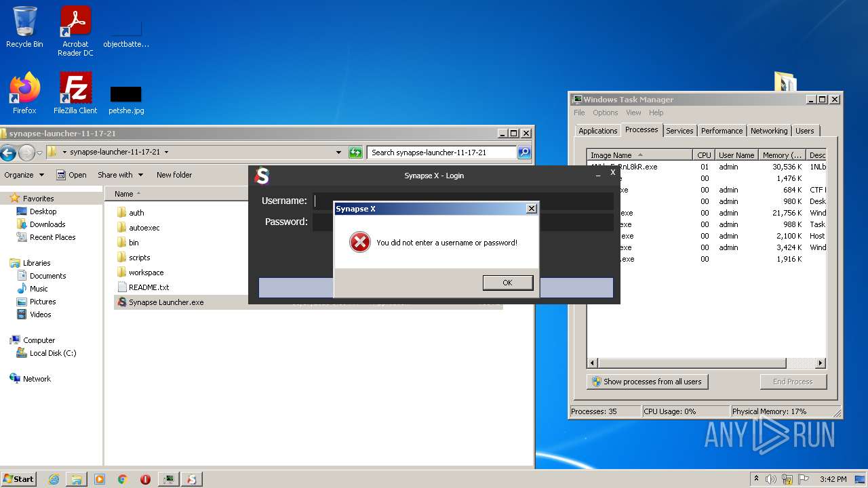Click Show processes from all users button

(x=647, y=382)
